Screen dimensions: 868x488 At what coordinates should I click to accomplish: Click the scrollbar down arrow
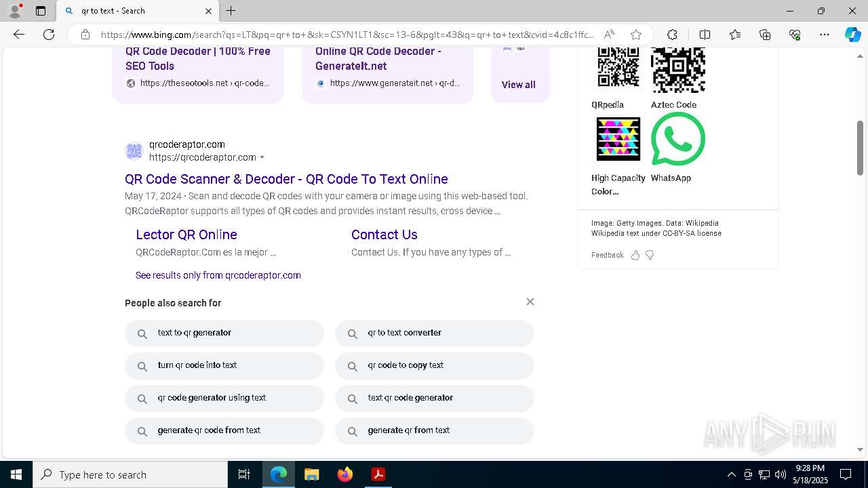[861, 449]
